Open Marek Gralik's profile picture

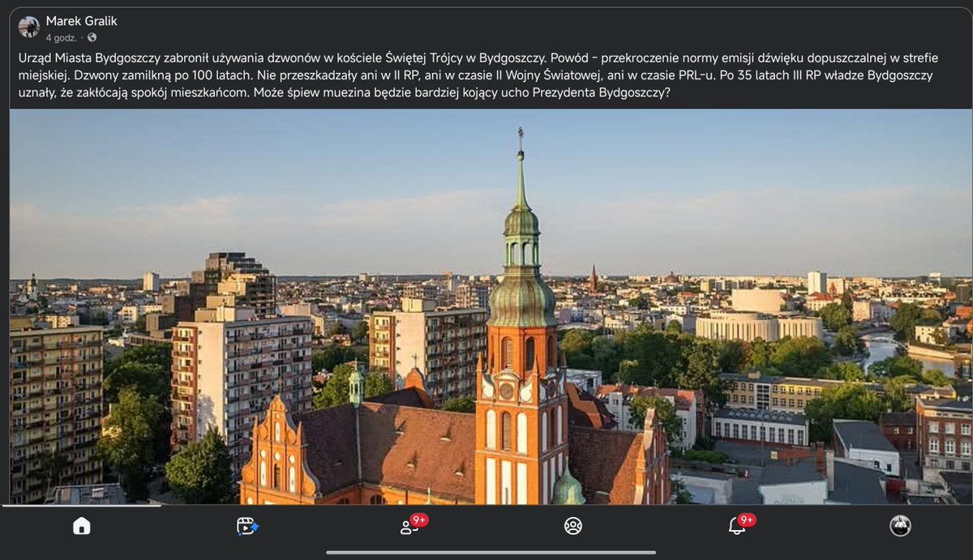coord(29,27)
